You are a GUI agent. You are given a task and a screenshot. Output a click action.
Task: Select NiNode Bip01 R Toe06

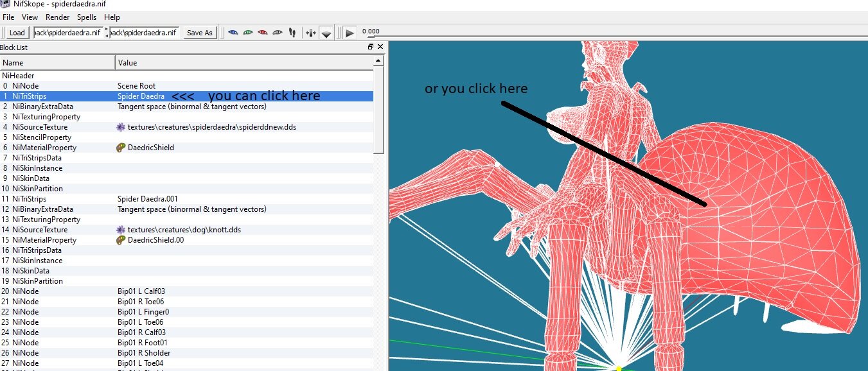[186, 301]
